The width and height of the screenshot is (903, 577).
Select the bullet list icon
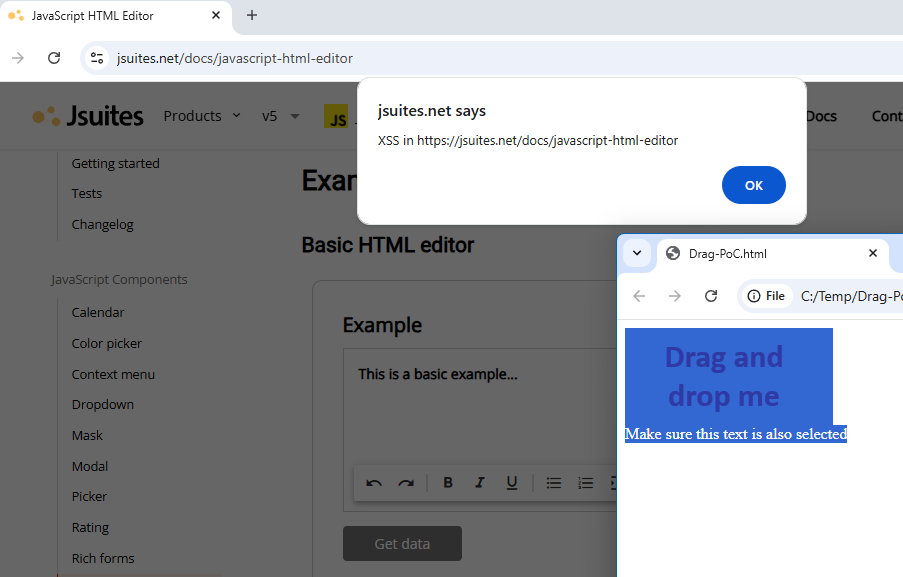555,482
